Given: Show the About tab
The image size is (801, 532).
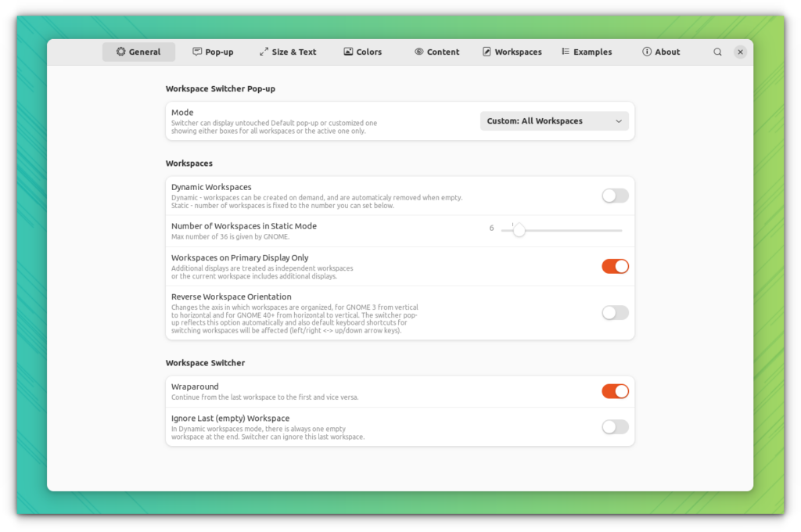Looking at the screenshot, I should 662,52.
